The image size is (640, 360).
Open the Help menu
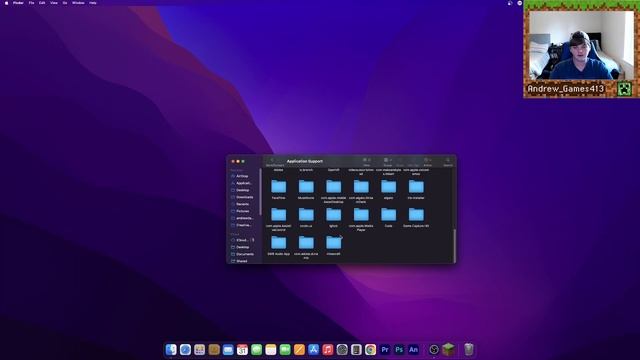[x=93, y=3]
